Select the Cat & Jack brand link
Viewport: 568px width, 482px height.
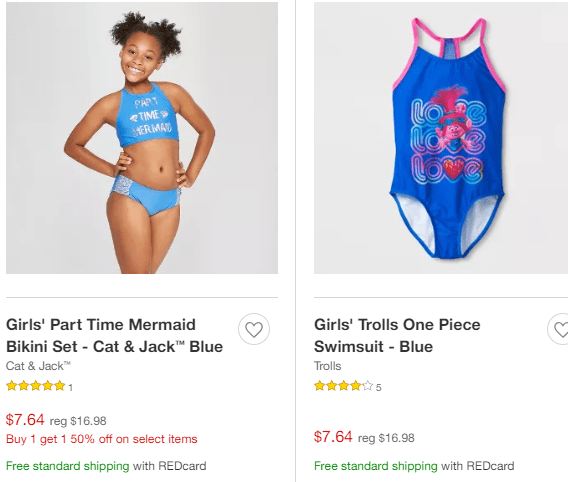(38, 366)
